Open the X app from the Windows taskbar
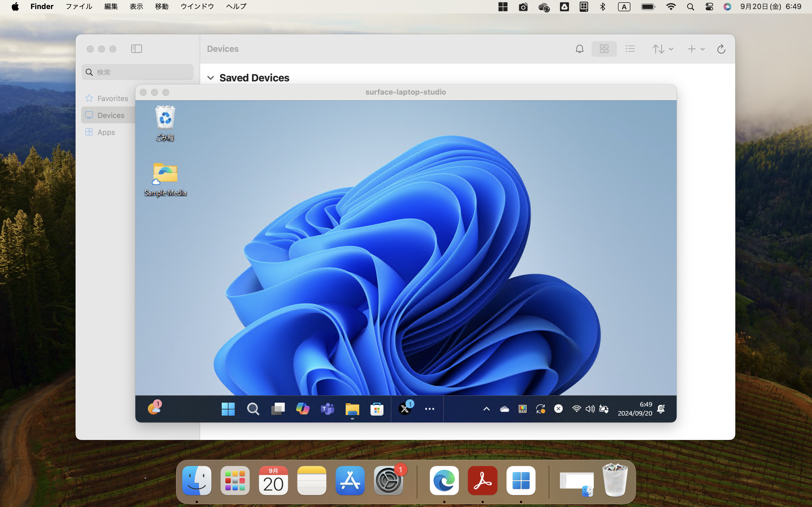Screen dimensions: 812x507 click(405, 409)
